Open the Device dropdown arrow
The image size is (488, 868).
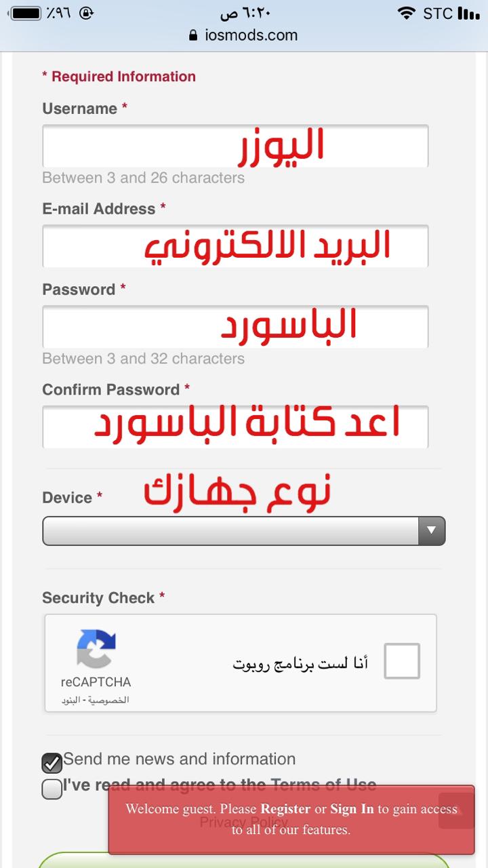tap(431, 531)
